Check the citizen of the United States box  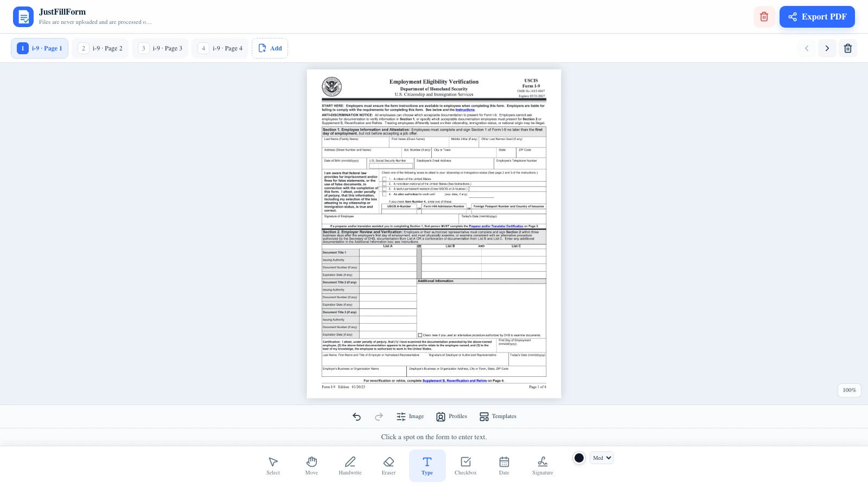tap(385, 179)
